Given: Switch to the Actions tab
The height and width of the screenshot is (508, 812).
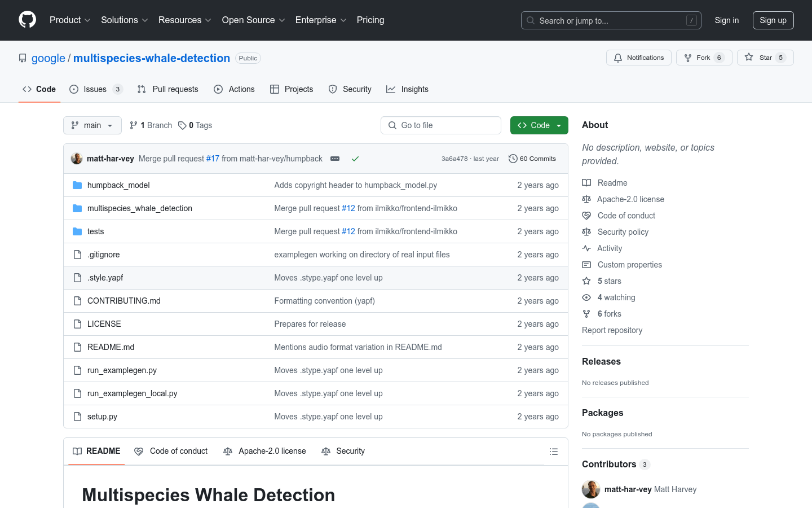Looking at the screenshot, I should pos(234,89).
